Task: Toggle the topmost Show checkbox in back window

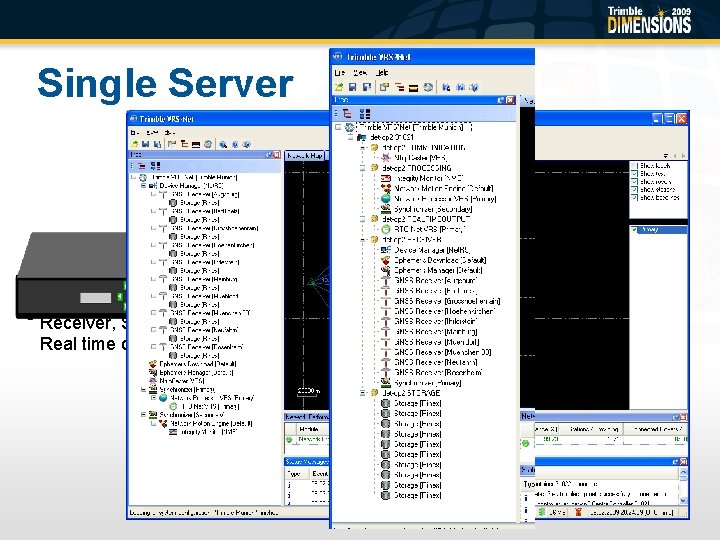Action: [x=635, y=166]
